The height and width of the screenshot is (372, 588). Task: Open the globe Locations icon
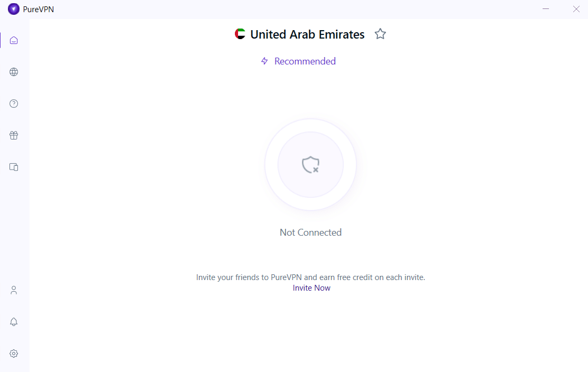tap(14, 72)
